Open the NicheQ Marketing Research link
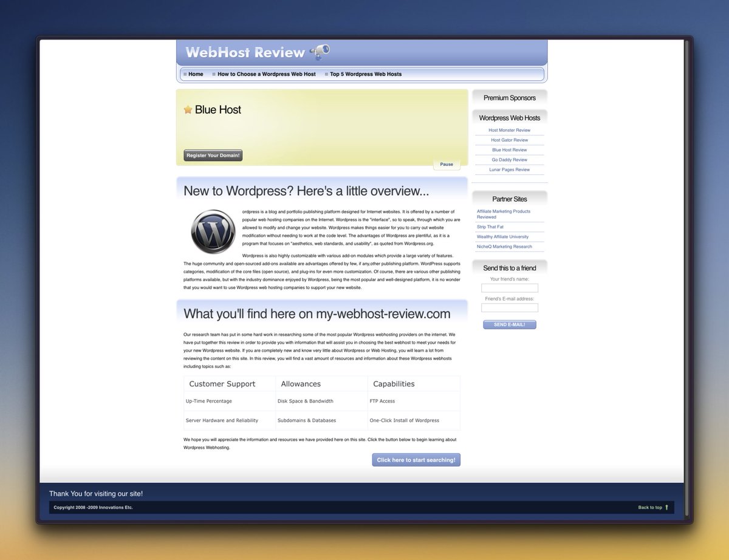This screenshot has height=560, width=729. point(504,247)
